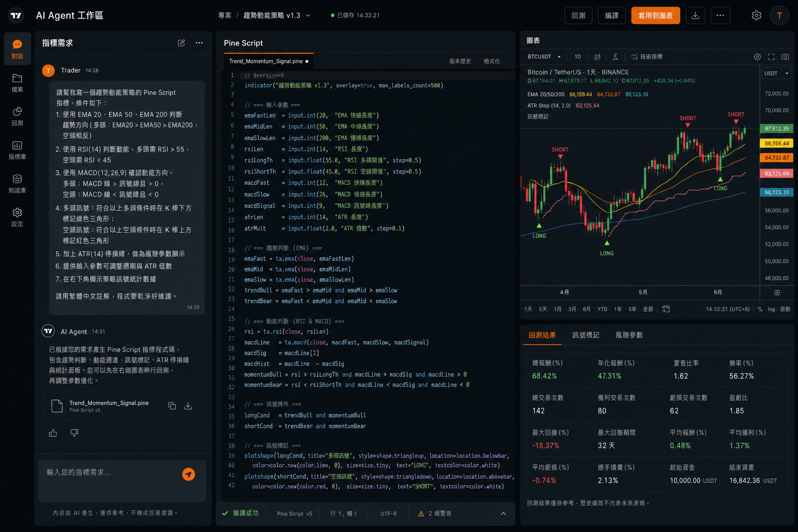This screenshot has width=798, height=532.
Task: Open the 設定 settings sidebar section
Action: (x=17, y=217)
